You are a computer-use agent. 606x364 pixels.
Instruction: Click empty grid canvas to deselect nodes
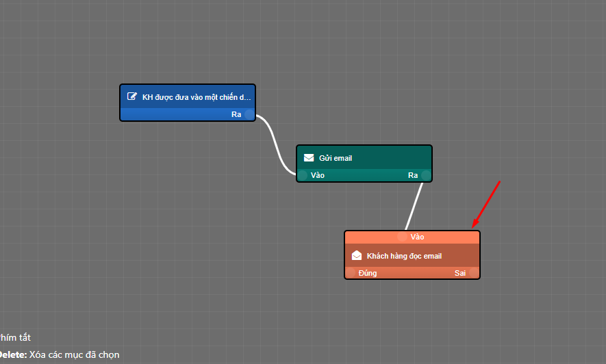[137, 239]
